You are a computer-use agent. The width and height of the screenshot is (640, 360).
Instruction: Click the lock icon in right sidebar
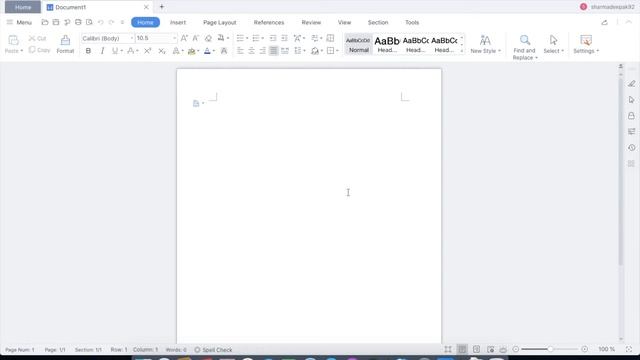click(x=631, y=116)
